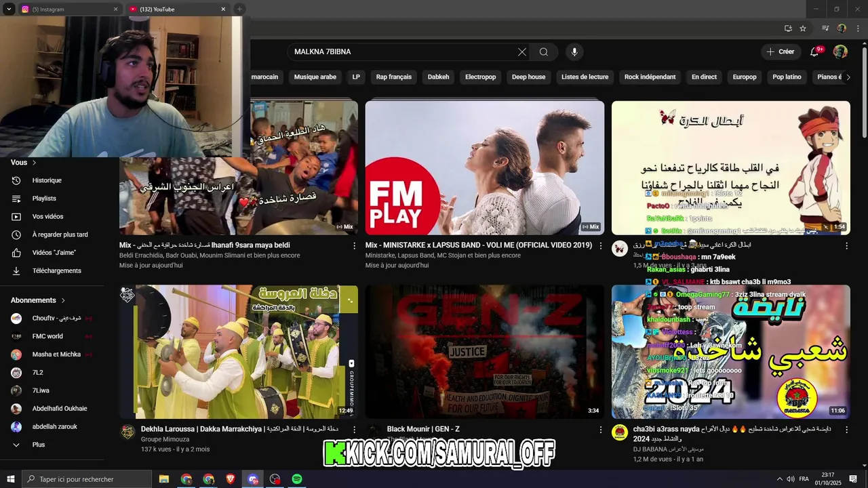This screenshot has height=488, width=868.
Task: Select the Dabkeh filter chip
Action: tap(439, 77)
